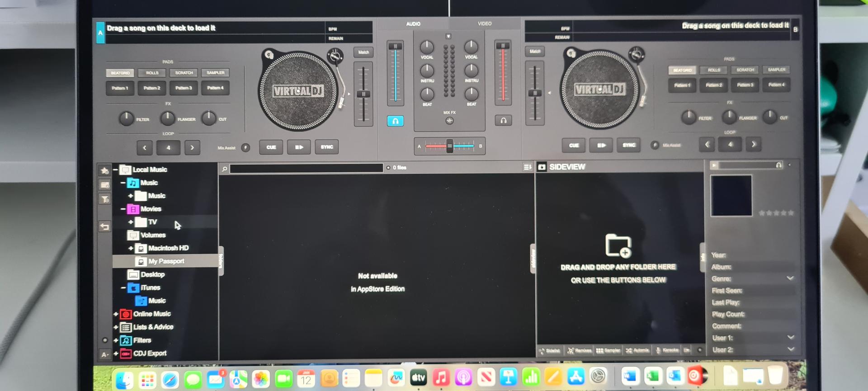Open Apple Music in the Dock
The height and width of the screenshot is (391, 868).
pyautogui.click(x=441, y=377)
